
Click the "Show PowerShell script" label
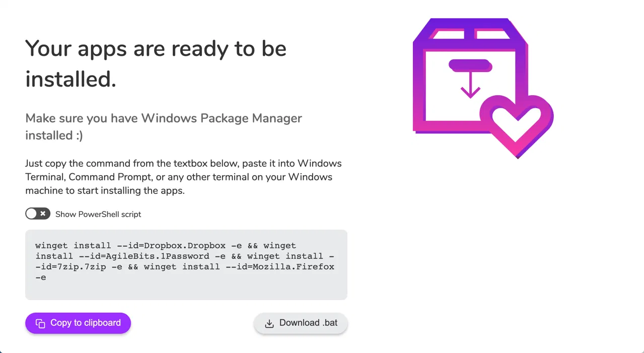(x=98, y=214)
